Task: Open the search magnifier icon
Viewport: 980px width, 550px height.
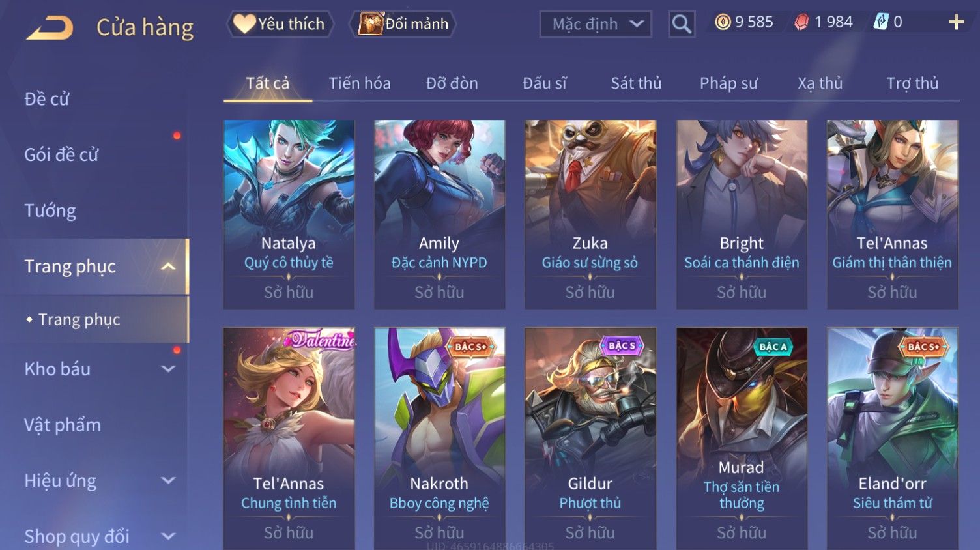Action: point(682,24)
